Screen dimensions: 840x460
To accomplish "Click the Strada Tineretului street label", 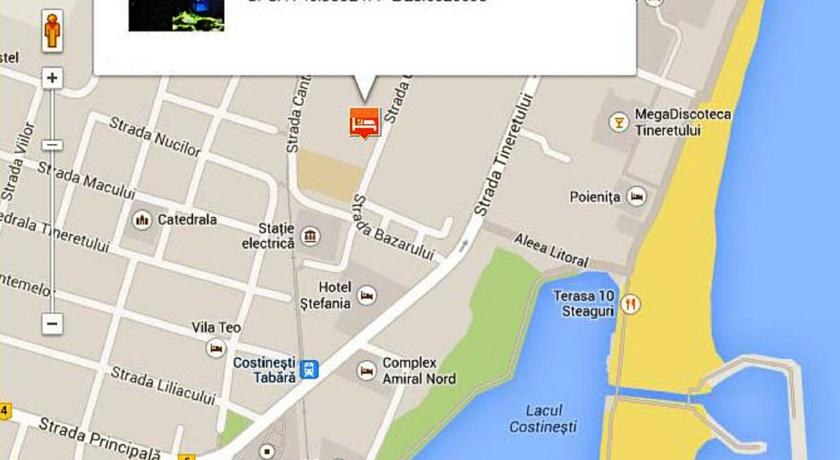I will [504, 154].
